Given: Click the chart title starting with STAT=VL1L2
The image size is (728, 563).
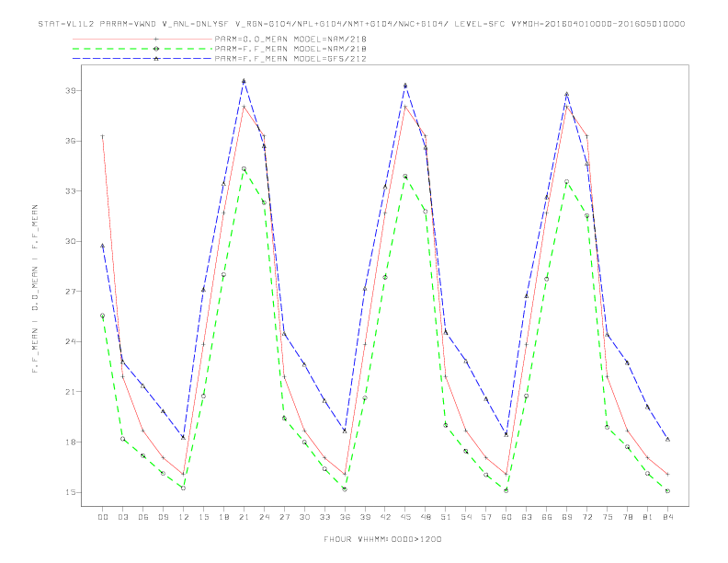Looking at the screenshot, I should (x=361, y=24).
